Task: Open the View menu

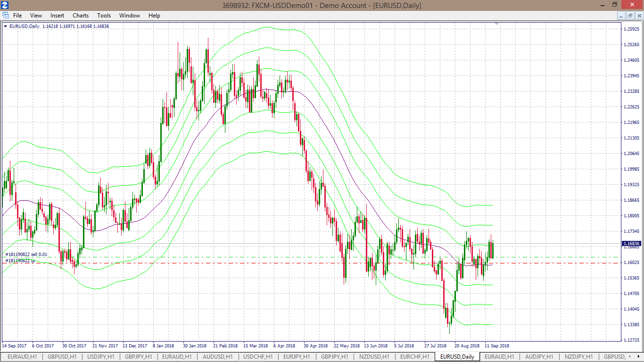Action: pyautogui.click(x=36, y=16)
